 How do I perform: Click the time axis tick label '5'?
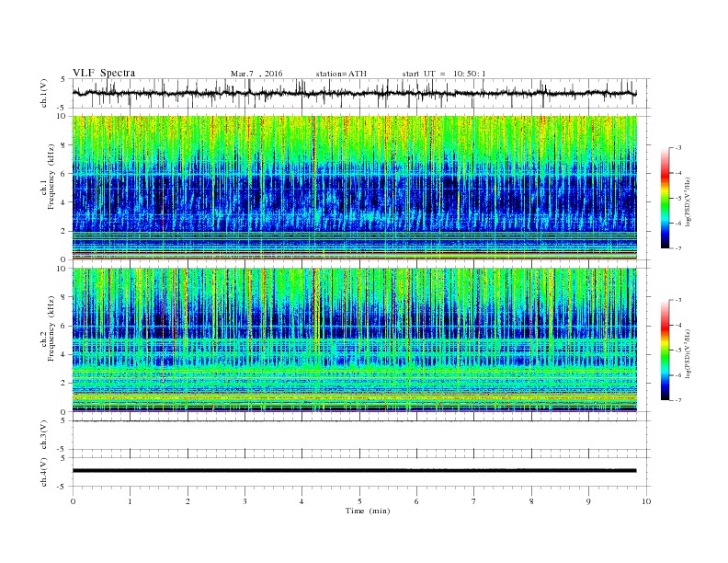[x=359, y=501]
